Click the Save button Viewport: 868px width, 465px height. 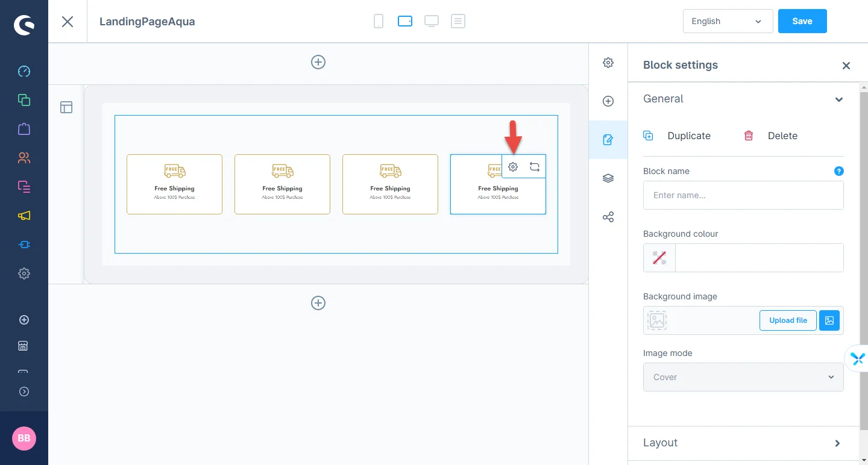click(802, 21)
